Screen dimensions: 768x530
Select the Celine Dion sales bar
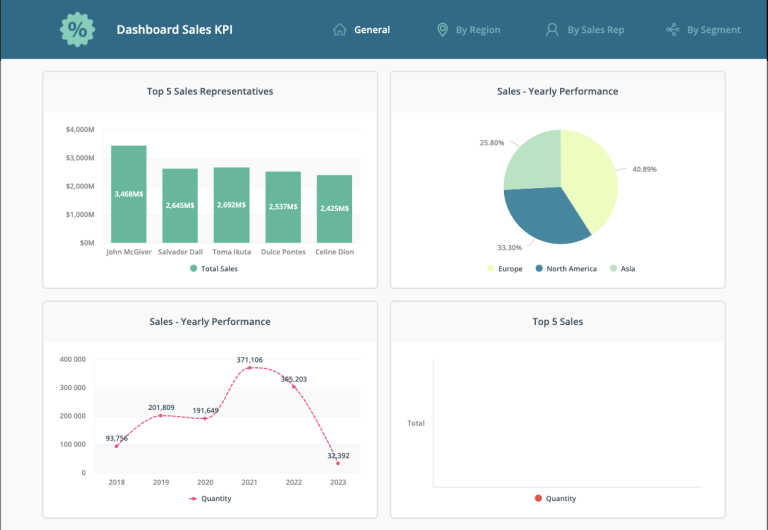coord(334,209)
